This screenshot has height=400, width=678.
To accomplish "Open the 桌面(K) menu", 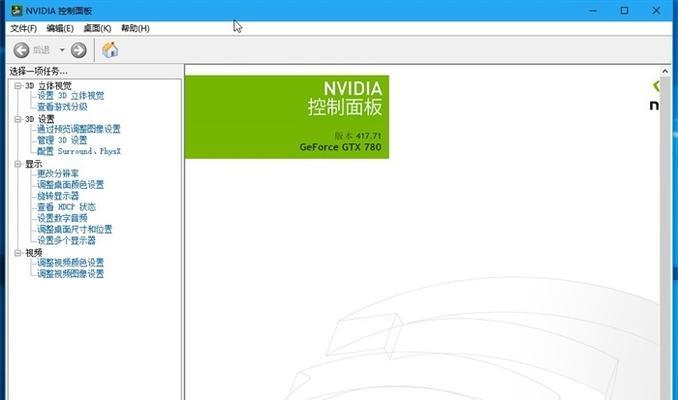I will [x=97, y=28].
